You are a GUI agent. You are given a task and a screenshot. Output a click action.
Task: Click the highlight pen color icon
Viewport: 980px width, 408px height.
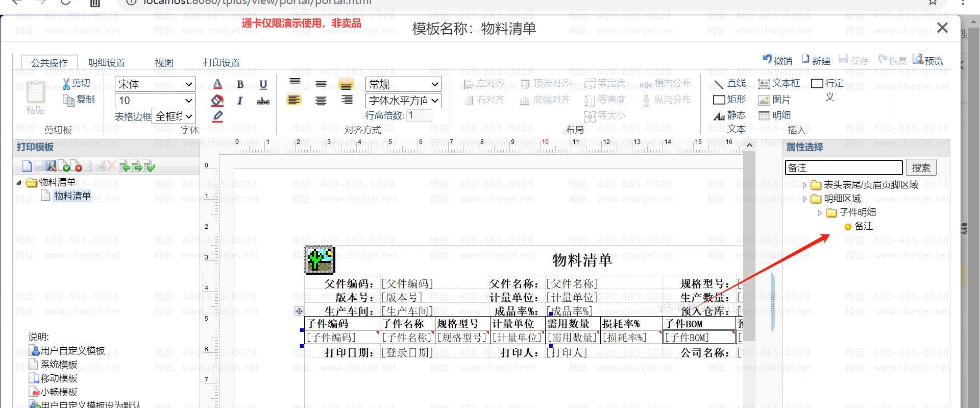pos(217,116)
